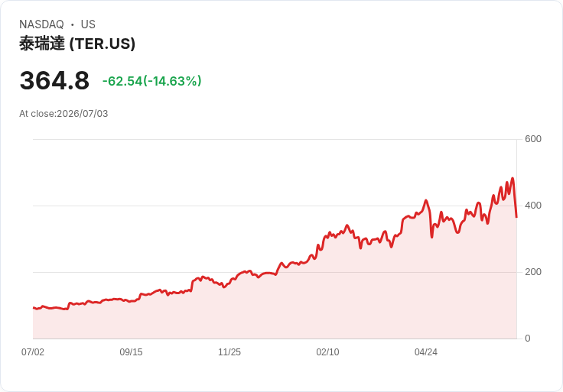Viewport: 563px width, 392px height.
Task: Select the 04/24 date on x-axis
Action: pos(426,352)
